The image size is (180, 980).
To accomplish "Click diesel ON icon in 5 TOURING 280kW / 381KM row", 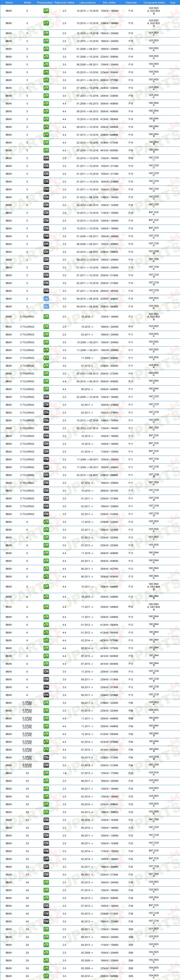I will coord(46,491).
